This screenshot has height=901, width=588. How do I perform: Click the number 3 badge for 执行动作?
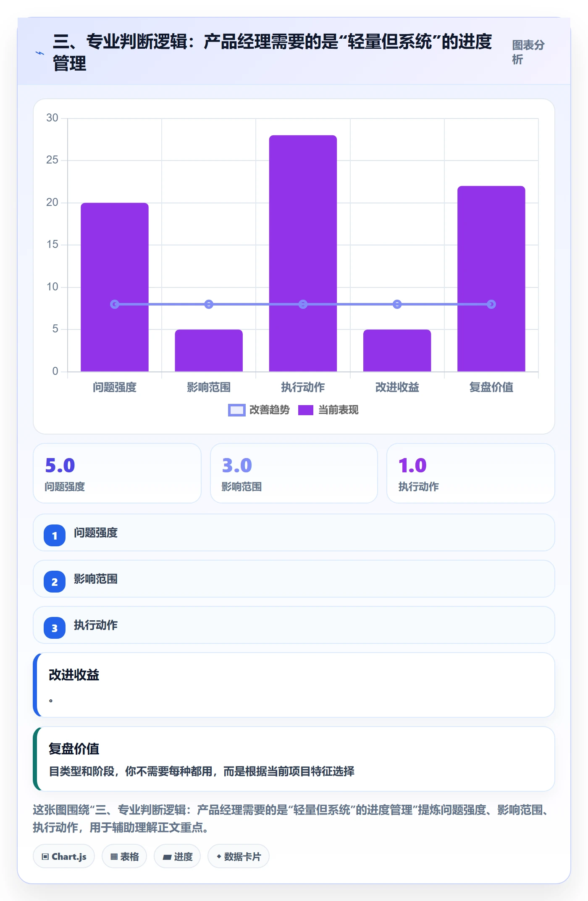[55, 628]
